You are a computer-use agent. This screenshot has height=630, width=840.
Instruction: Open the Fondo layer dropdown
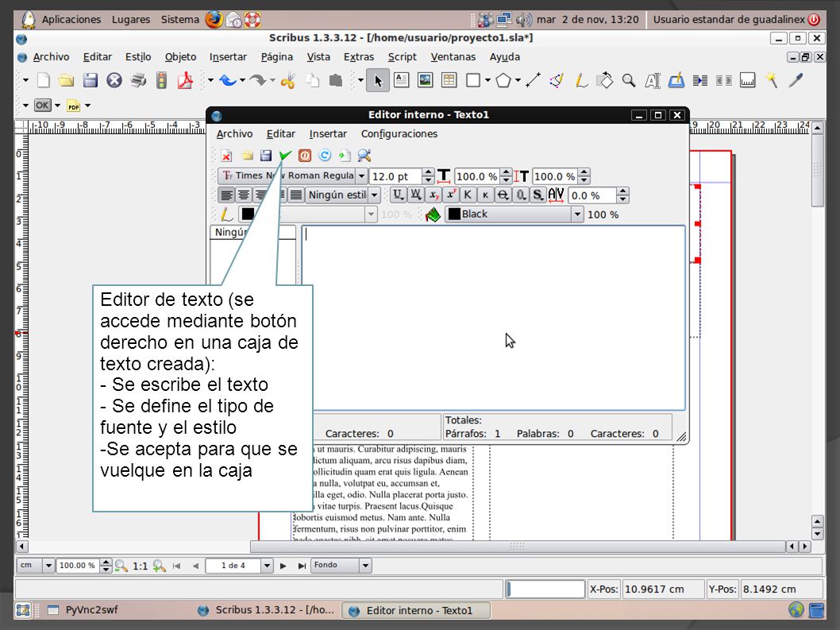point(365,566)
